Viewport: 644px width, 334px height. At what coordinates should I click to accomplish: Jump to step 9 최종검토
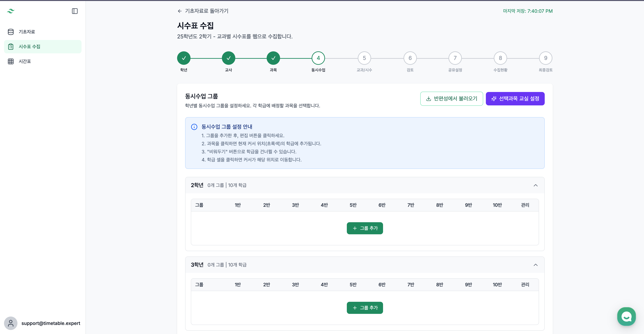[x=546, y=58]
